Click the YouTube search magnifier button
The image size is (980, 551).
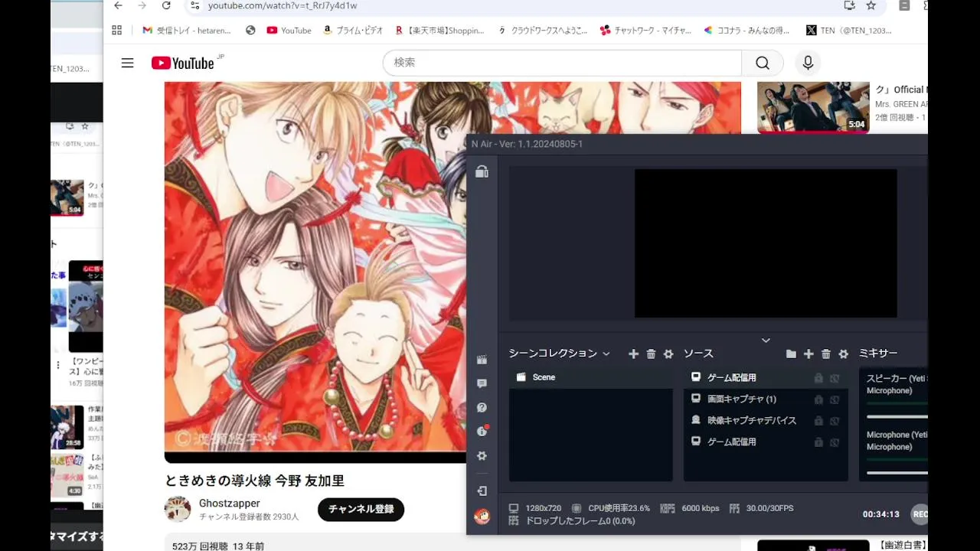762,63
